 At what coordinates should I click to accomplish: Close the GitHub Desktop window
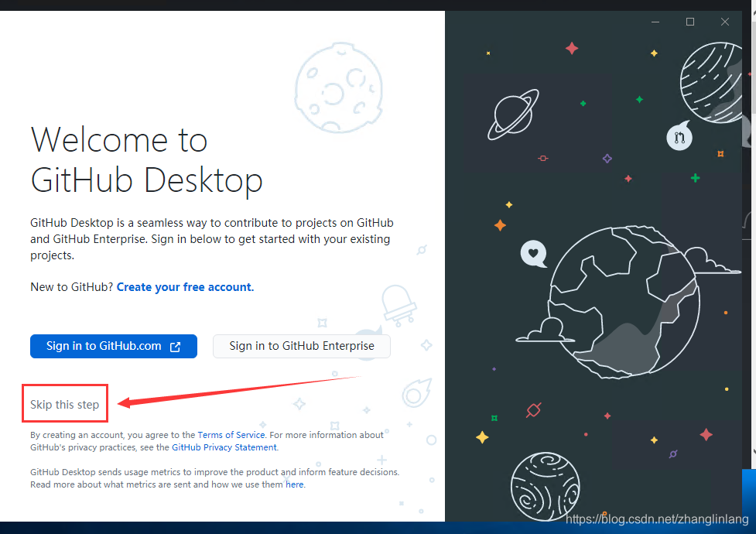coord(724,22)
